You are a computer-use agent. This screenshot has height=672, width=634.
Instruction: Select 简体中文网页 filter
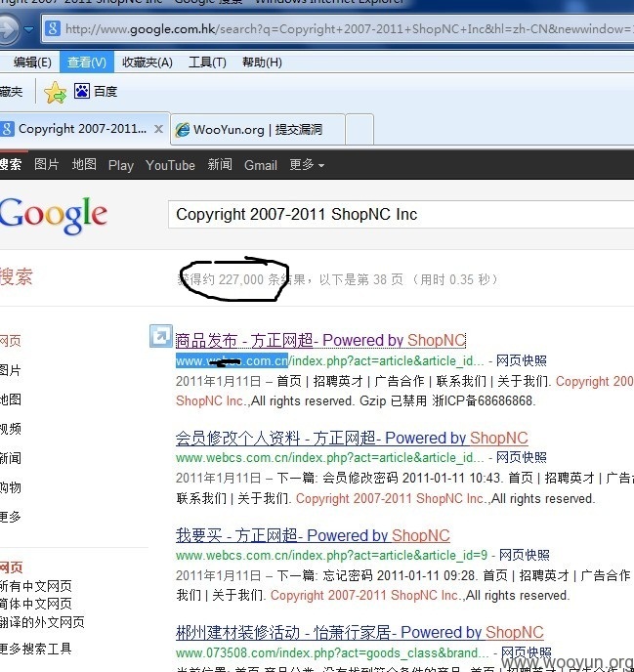tap(35, 604)
